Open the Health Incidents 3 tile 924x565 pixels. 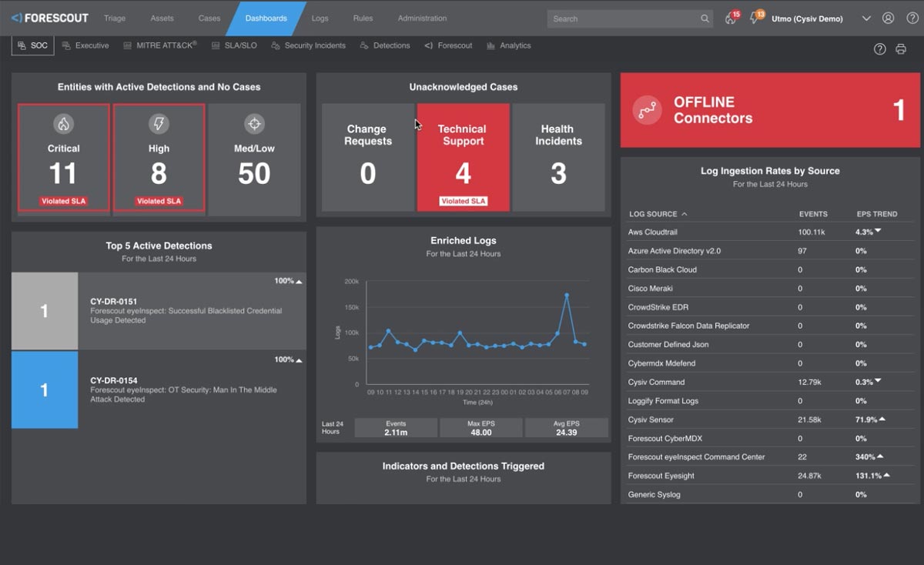click(558, 158)
